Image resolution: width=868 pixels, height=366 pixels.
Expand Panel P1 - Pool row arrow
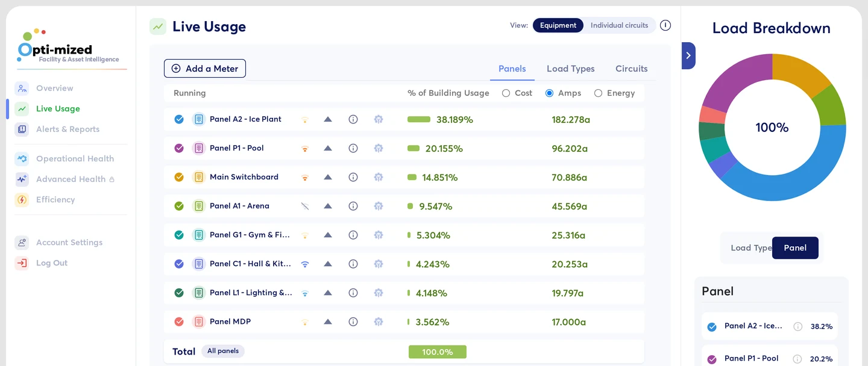[x=328, y=148]
